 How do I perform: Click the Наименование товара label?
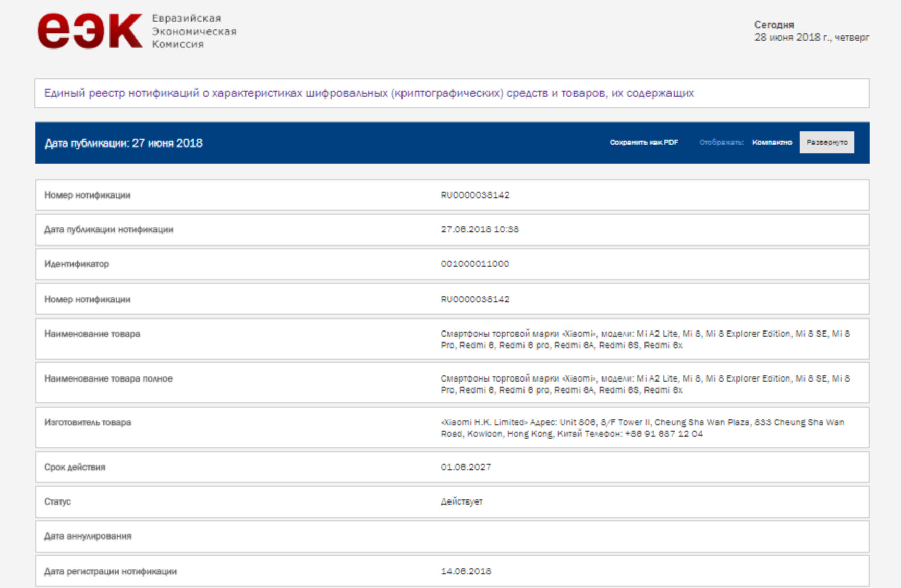click(x=92, y=334)
